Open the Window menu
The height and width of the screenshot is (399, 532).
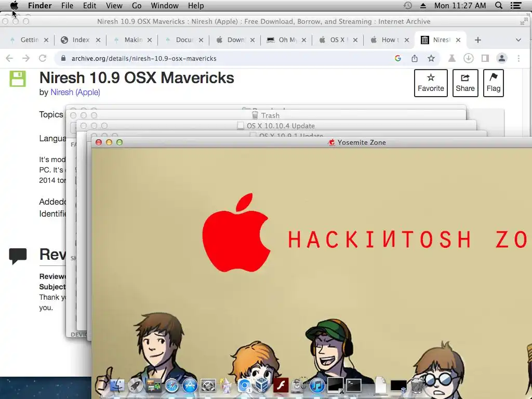coord(165,5)
